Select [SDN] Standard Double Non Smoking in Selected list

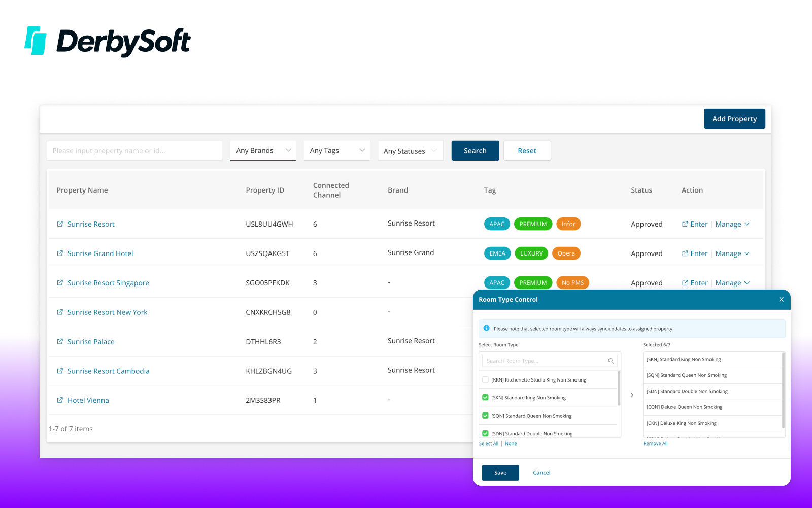pyautogui.click(x=713, y=391)
